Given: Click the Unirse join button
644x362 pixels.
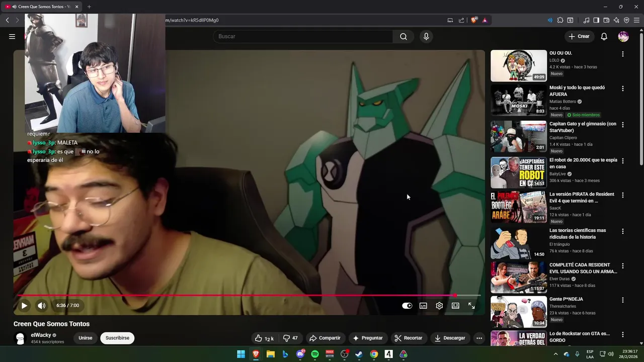Looking at the screenshot, I should point(86,338).
